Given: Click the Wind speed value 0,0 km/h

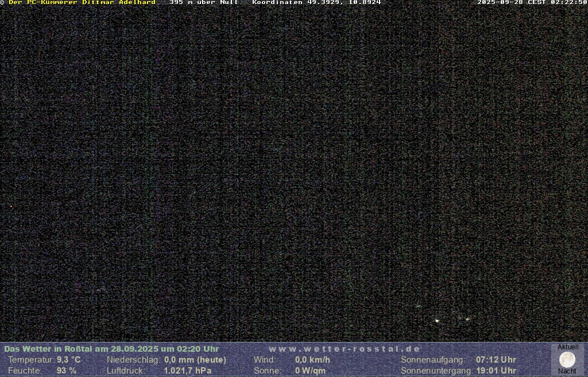Looking at the screenshot, I should (x=312, y=360).
